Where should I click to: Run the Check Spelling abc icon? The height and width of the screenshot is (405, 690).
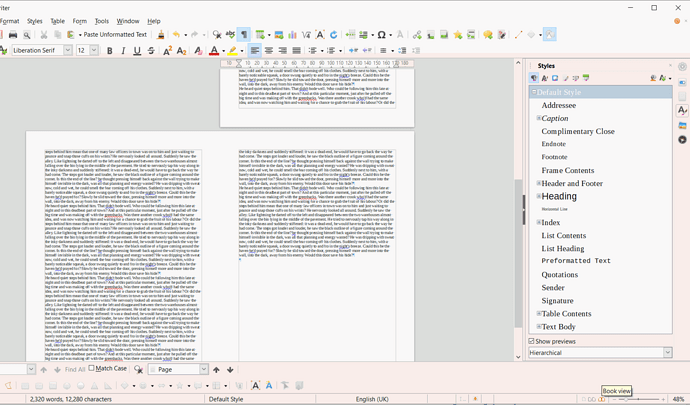tap(230, 35)
